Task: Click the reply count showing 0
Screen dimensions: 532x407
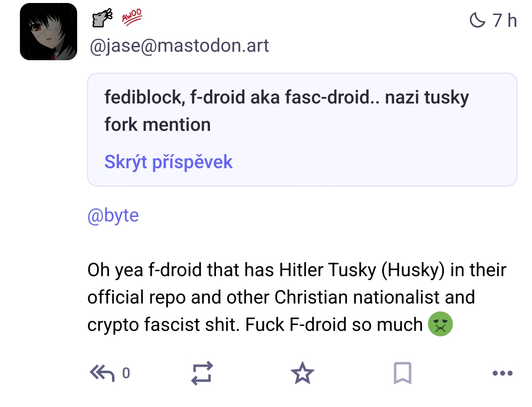Action: (x=126, y=373)
